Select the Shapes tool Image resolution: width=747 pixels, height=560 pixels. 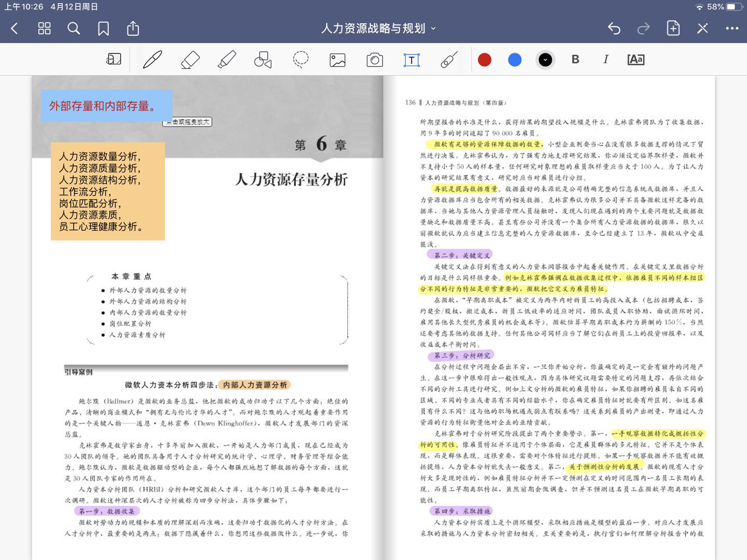pyautogui.click(x=263, y=60)
